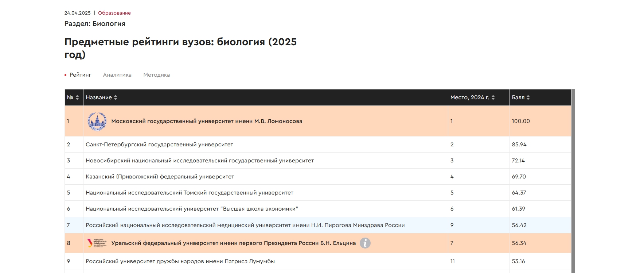Sort table by Название column arrows
This screenshot has width=644, height=273.
click(x=116, y=97)
